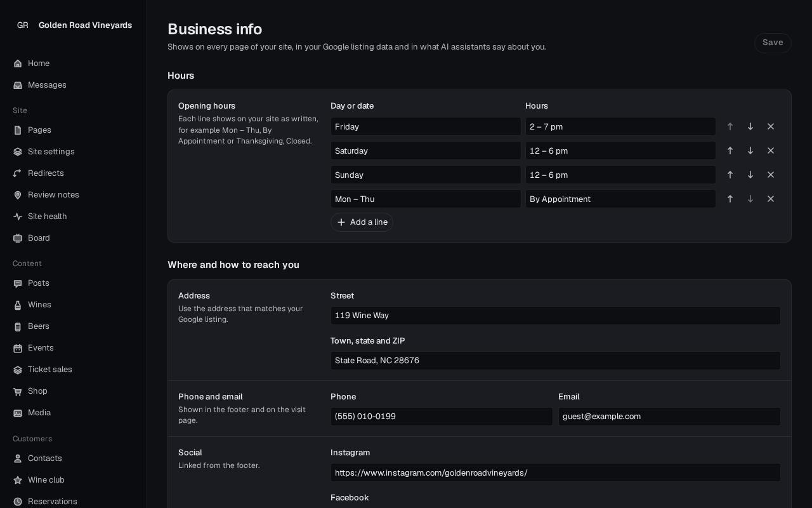The image size is (812, 508).
Task: Open Site health
Action: point(74,217)
